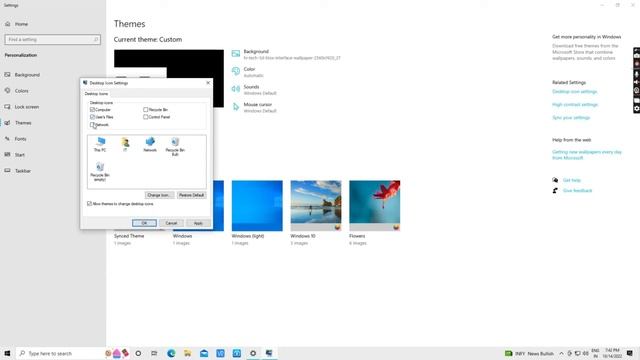Click the search magnifier in Find a setting

(96, 40)
